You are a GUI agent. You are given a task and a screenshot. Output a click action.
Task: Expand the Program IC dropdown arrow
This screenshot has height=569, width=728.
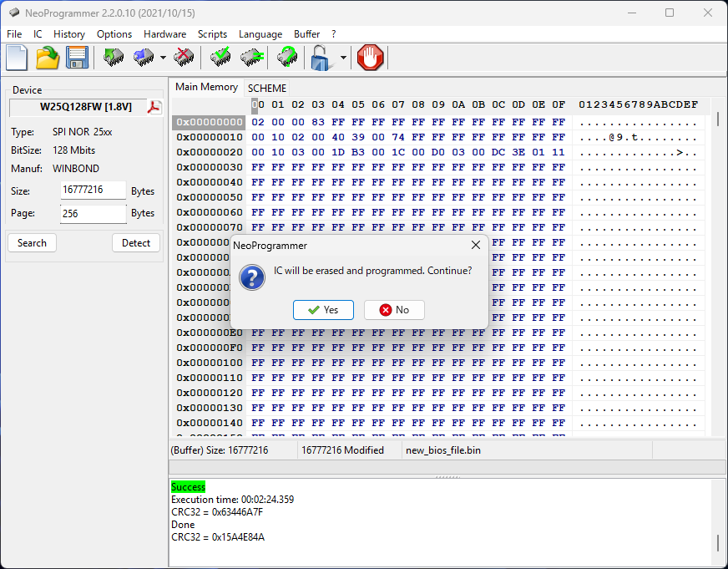pos(163,58)
